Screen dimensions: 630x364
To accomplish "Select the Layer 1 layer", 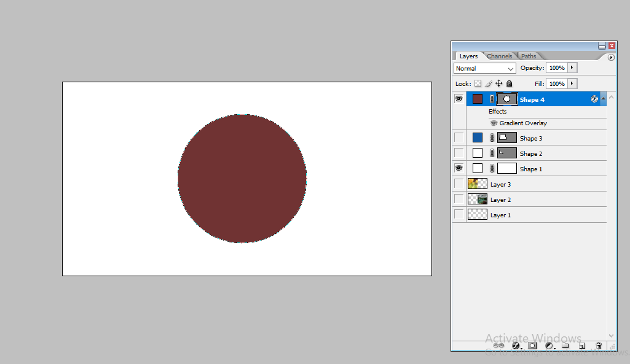I will click(537, 214).
